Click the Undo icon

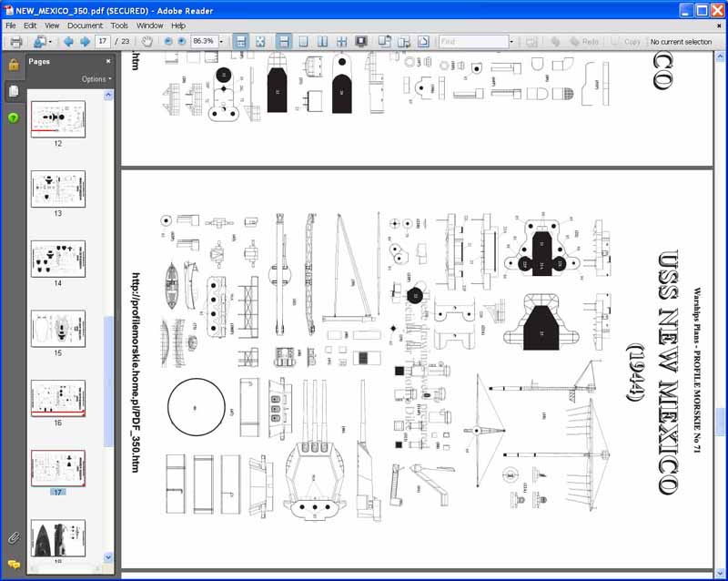[555, 42]
